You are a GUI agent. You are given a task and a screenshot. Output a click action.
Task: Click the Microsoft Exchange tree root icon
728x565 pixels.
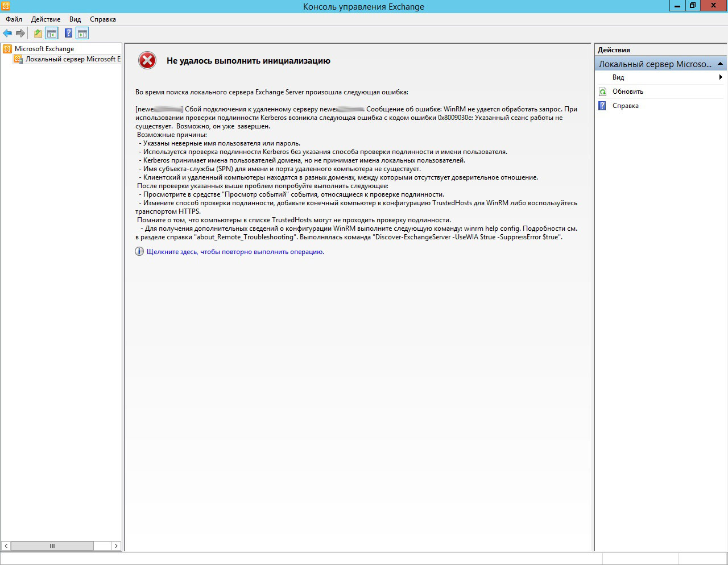pos(7,49)
